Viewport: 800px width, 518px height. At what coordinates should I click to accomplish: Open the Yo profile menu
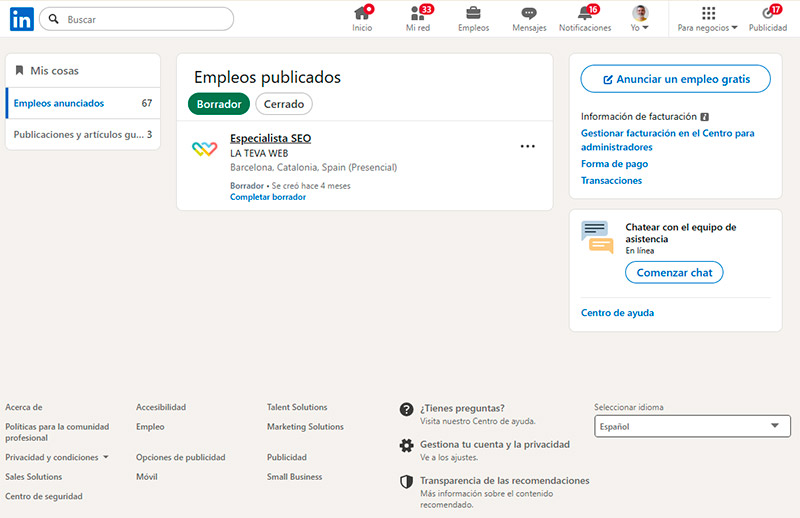[x=640, y=19]
